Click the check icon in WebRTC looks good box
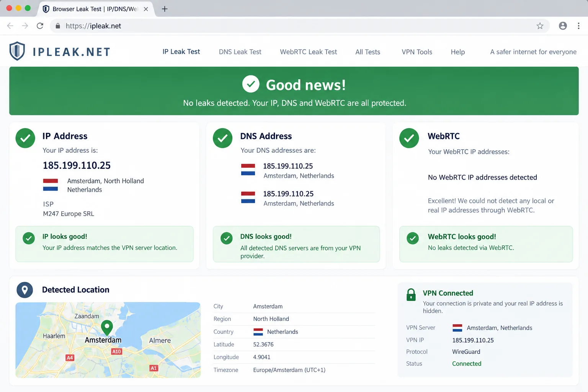The width and height of the screenshot is (588, 392). 413,238
